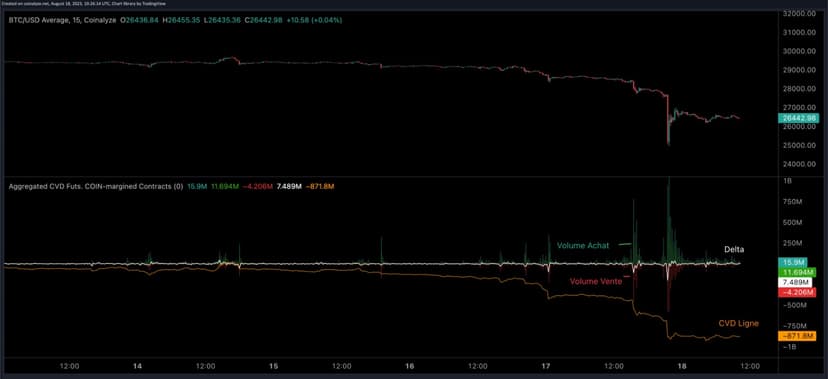Click date label 14 on time axis
Image resolution: width=828 pixels, height=379 pixels.
click(138, 365)
